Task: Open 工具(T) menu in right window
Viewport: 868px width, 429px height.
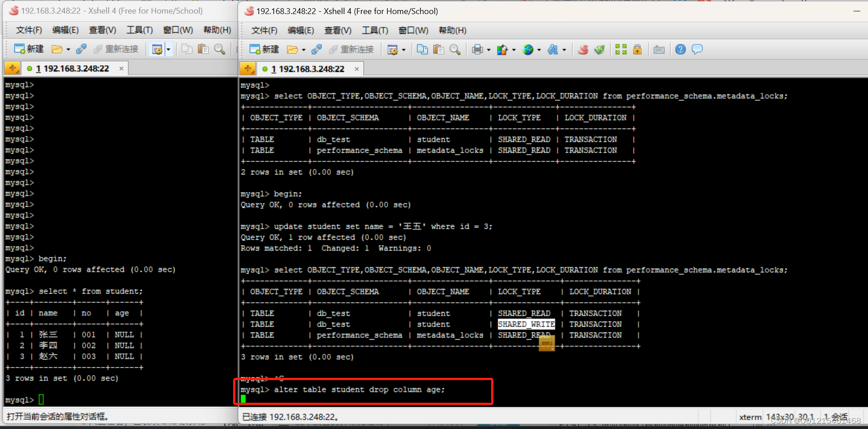Action: pos(375,30)
